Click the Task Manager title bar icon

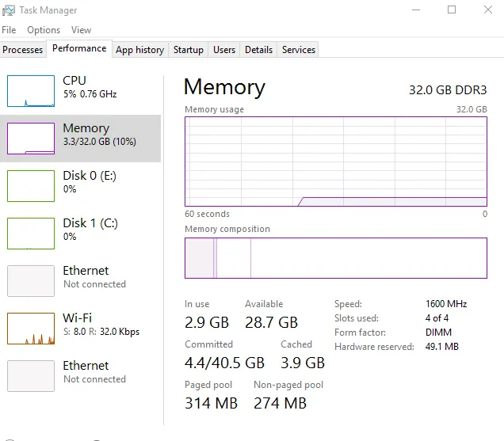(x=9, y=10)
